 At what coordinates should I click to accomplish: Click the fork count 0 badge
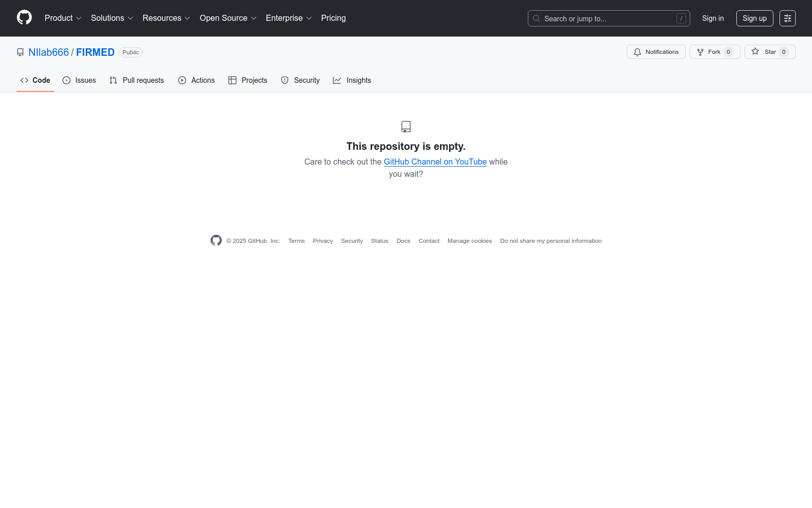[x=728, y=52]
